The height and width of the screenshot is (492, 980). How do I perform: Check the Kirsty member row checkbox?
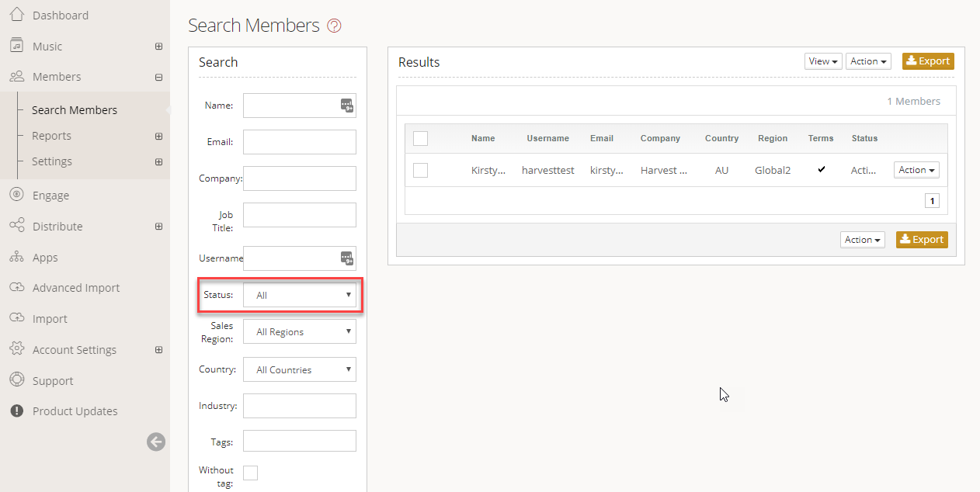[x=420, y=170]
